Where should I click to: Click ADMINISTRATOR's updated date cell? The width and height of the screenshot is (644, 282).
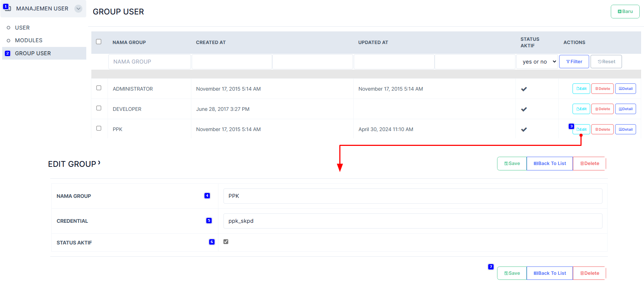(391, 89)
